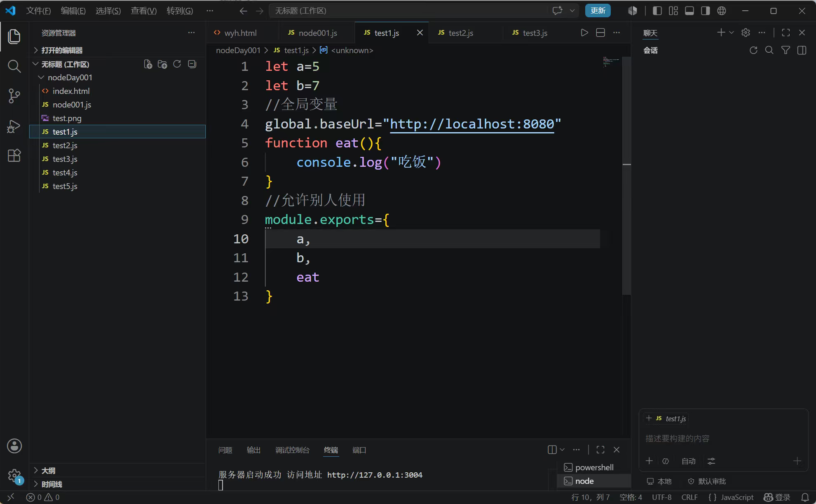Open the chat icon in title bar

pos(558,11)
